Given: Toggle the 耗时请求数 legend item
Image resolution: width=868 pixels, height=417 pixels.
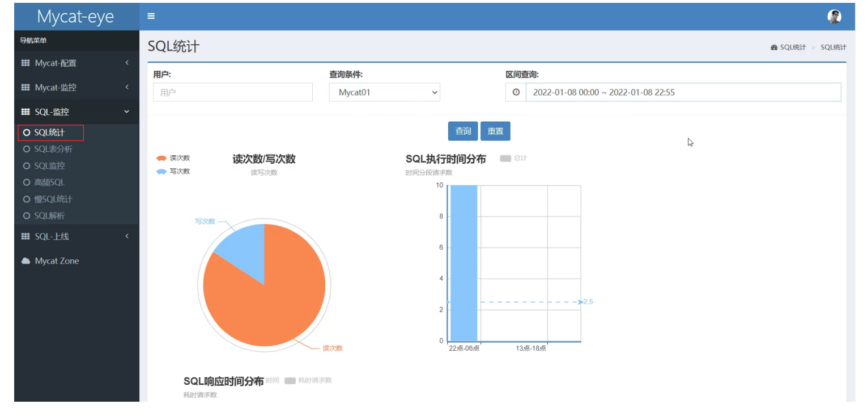Looking at the screenshot, I should 308,381.
